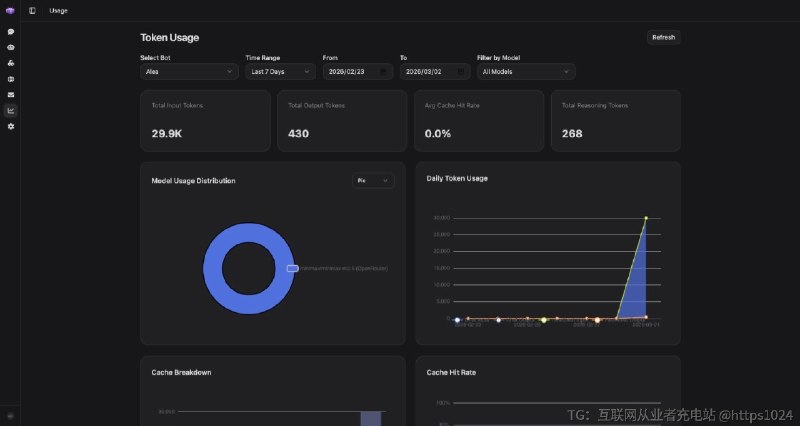Click the Usage breadcrumb in top bar
The image size is (800, 426).
point(58,11)
